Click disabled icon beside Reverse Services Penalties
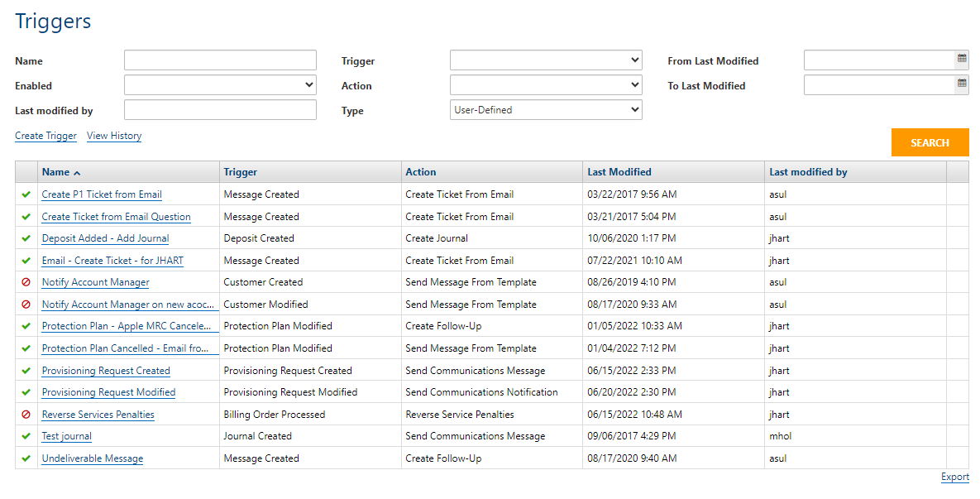The width and height of the screenshot is (980, 499). (26, 415)
